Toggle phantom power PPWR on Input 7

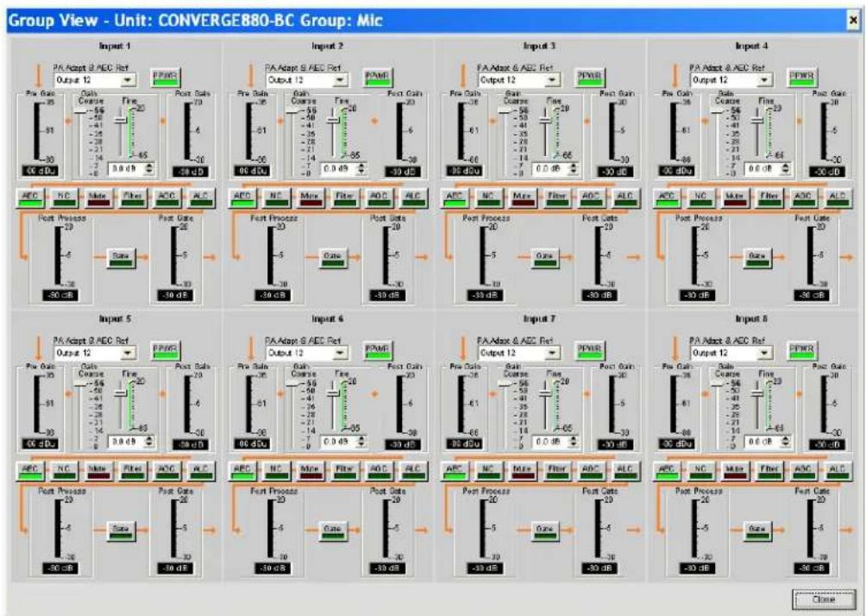click(589, 351)
